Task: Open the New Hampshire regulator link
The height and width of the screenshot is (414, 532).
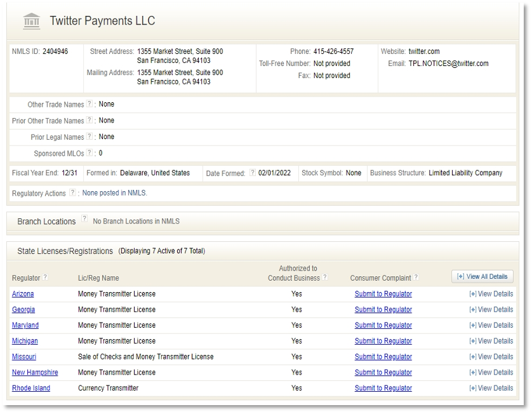Action: coord(35,373)
